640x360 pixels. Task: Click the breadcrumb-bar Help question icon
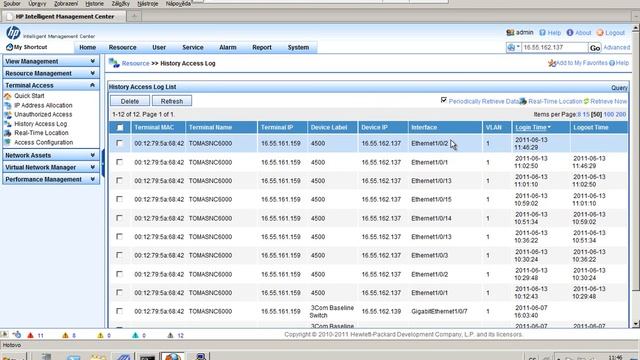coord(612,63)
